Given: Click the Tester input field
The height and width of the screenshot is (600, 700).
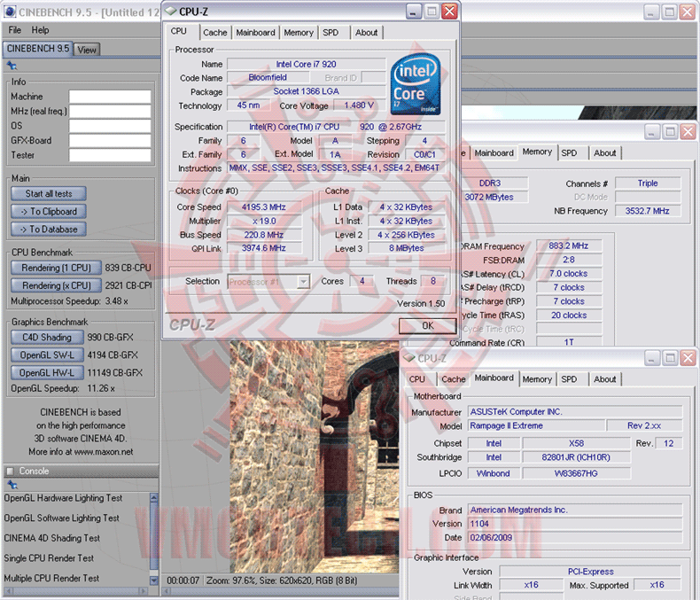Looking at the screenshot, I should (x=110, y=155).
